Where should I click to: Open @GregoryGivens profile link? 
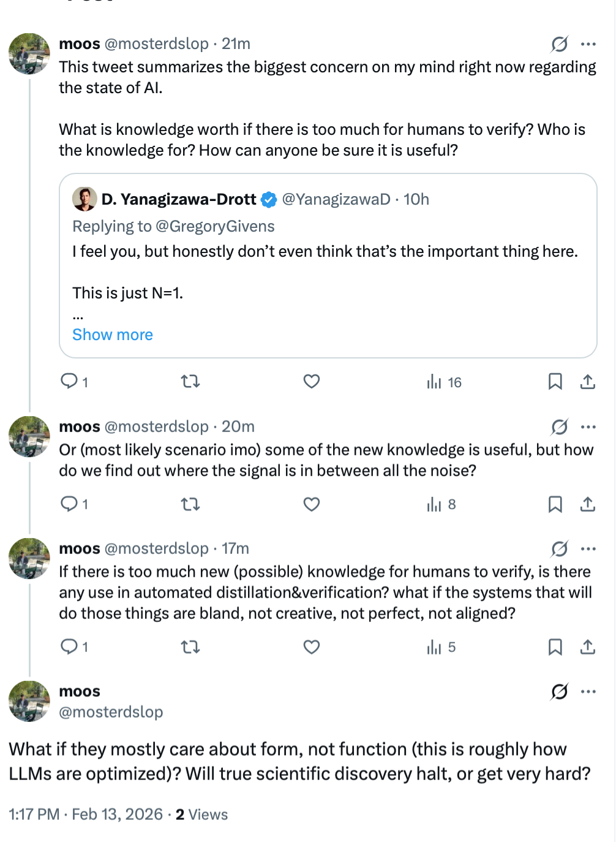pyautogui.click(x=215, y=226)
